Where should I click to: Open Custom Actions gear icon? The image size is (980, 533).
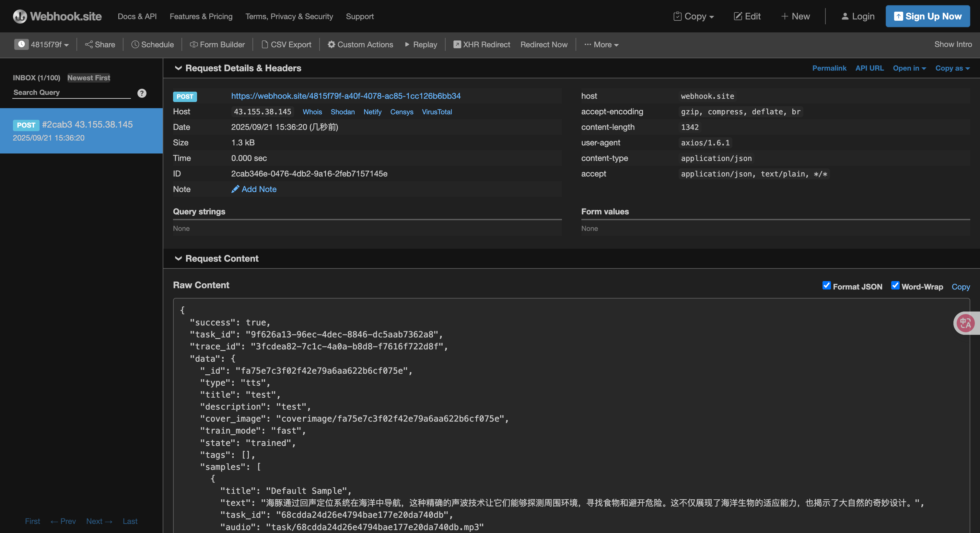[x=331, y=44]
